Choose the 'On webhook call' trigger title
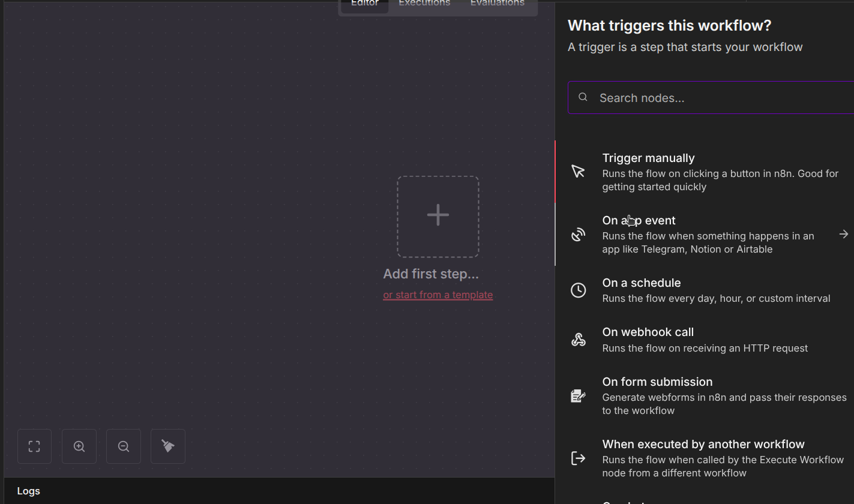Viewport: 854px width, 504px height. [x=648, y=332]
